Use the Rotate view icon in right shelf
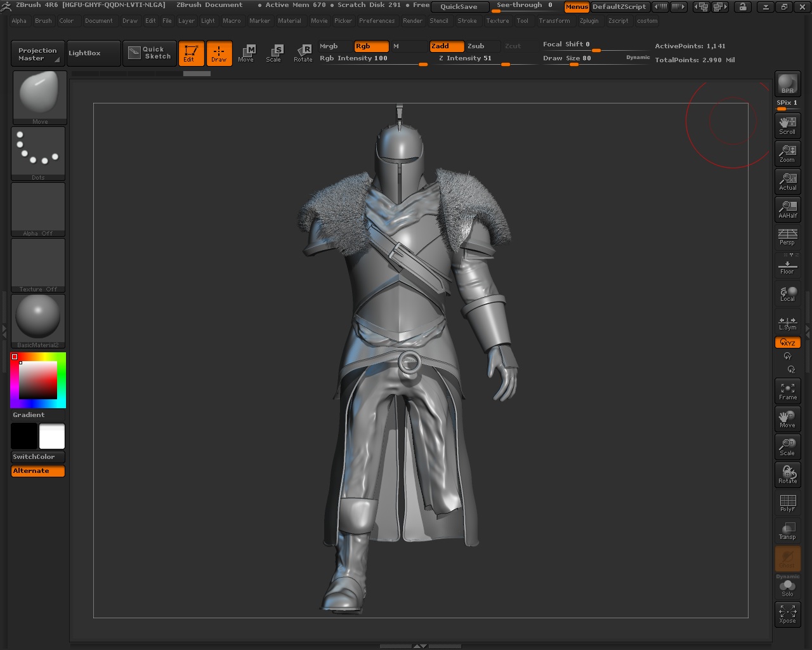The width and height of the screenshot is (812, 650). [x=787, y=474]
